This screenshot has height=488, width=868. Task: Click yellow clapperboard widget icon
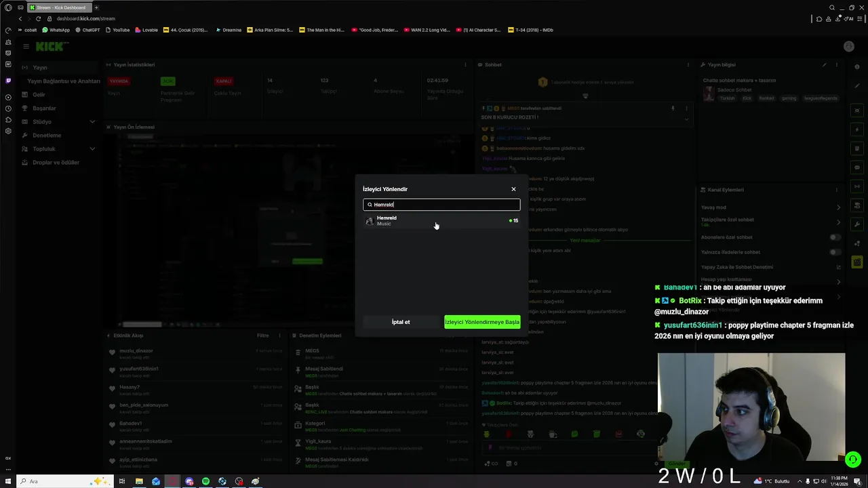[857, 262]
